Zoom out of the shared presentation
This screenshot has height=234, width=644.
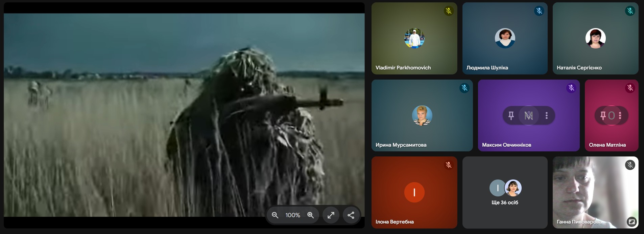pos(275,215)
